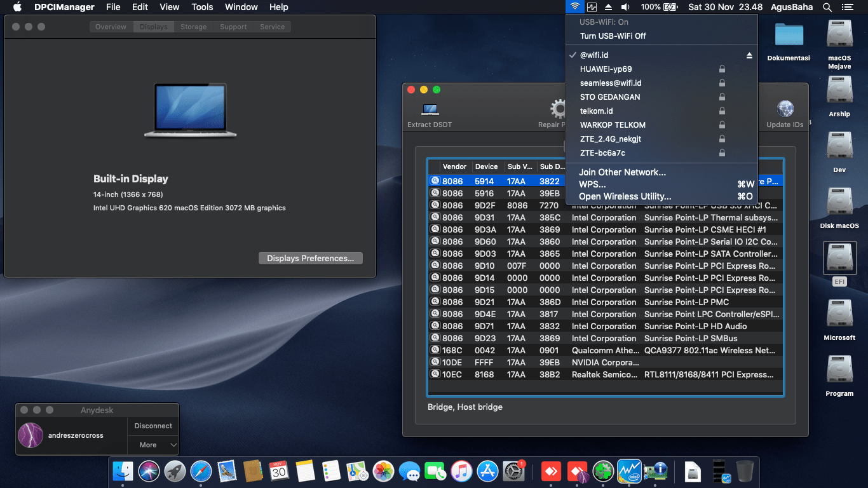The width and height of the screenshot is (868, 488).
Task: Open Notification Center icon in menu bar
Action: pyautogui.click(x=847, y=7)
